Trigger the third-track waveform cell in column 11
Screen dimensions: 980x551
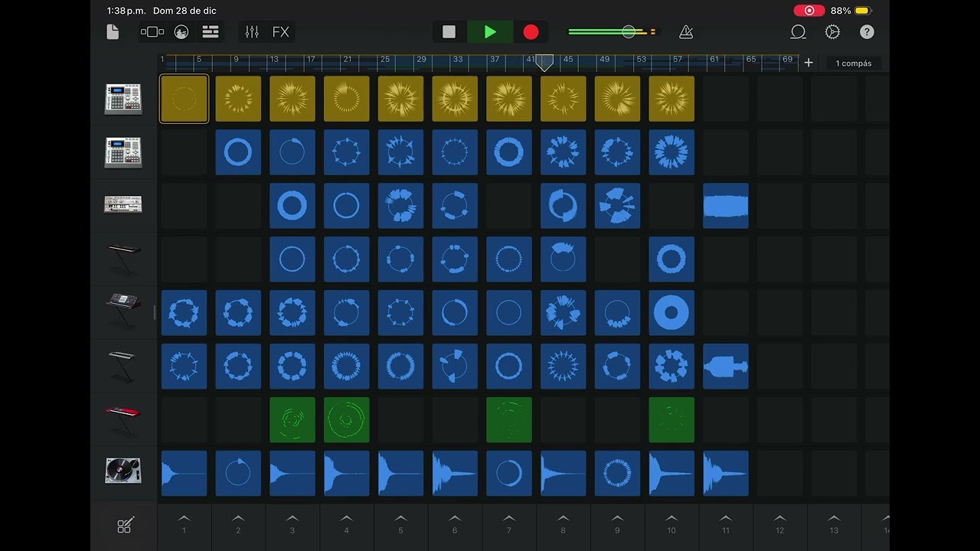pos(726,205)
